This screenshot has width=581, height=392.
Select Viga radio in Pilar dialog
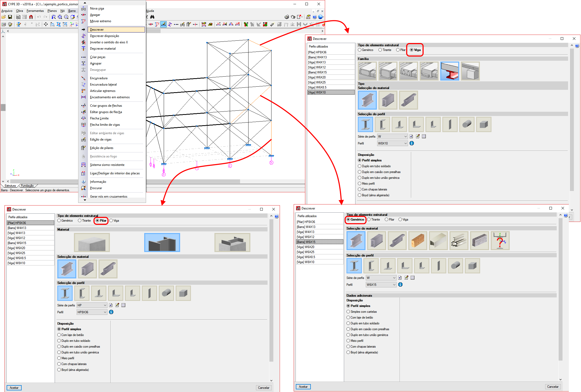click(114, 221)
